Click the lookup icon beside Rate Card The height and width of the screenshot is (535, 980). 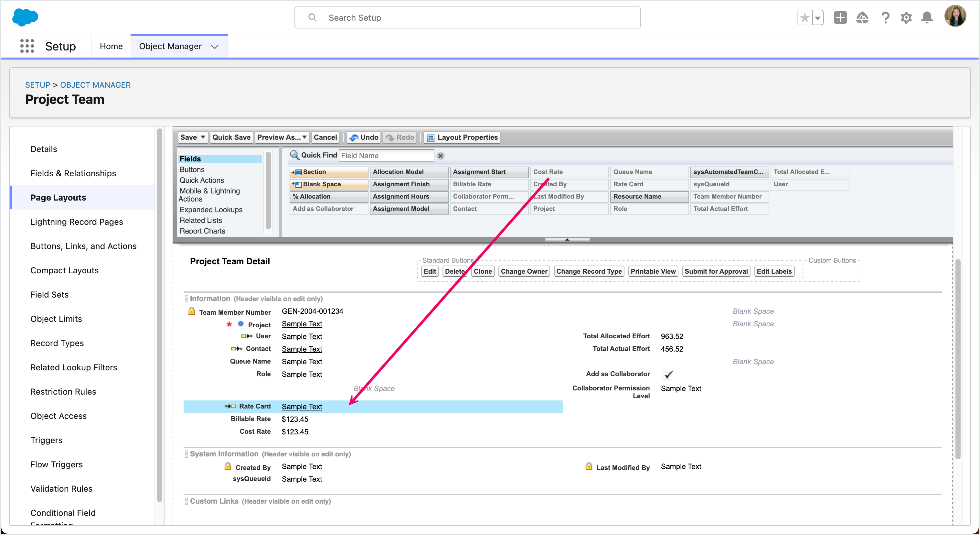pos(230,406)
